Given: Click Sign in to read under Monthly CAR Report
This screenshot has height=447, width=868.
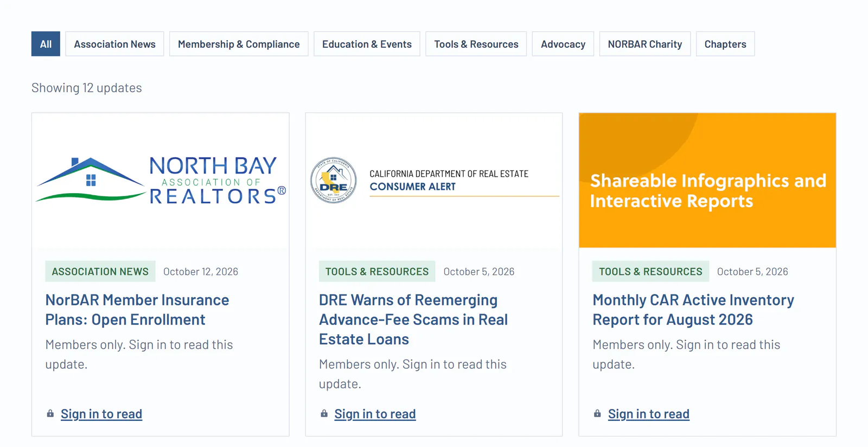Looking at the screenshot, I should coord(648,414).
